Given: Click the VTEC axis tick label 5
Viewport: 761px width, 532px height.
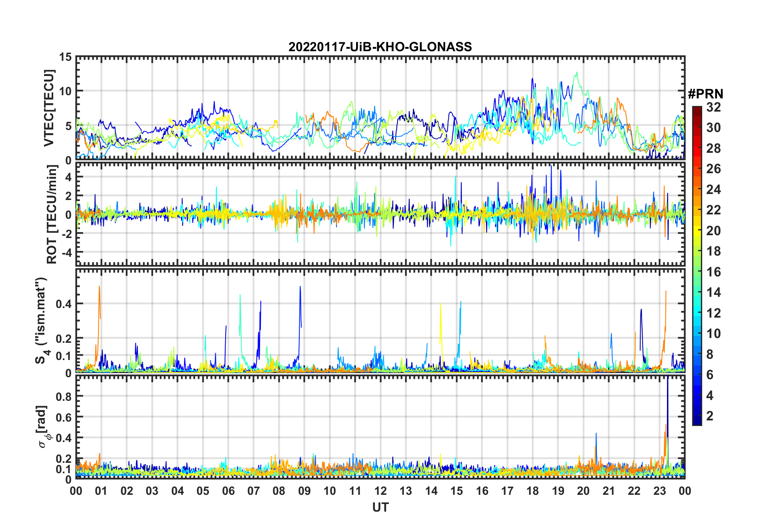Looking at the screenshot, I should (68, 126).
